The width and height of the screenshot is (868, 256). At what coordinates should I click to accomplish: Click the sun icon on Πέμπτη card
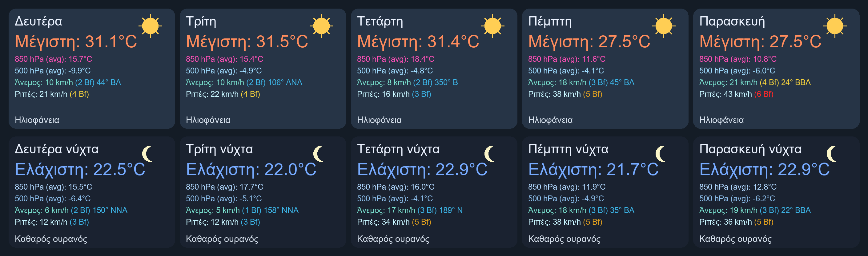[664, 26]
